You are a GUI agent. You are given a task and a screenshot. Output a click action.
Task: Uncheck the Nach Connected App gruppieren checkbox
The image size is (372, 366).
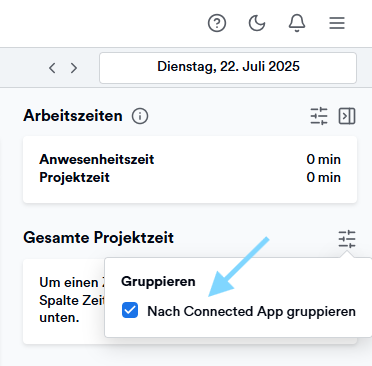130,310
